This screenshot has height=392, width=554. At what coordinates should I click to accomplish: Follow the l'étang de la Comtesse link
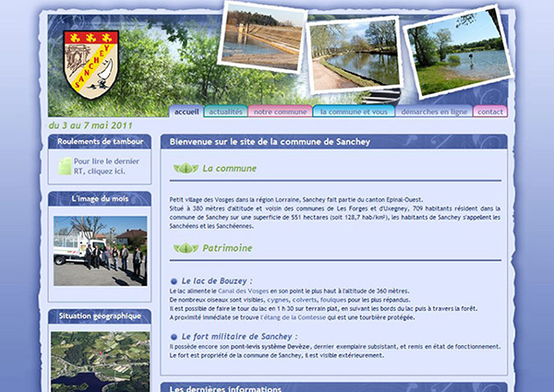tap(293, 317)
